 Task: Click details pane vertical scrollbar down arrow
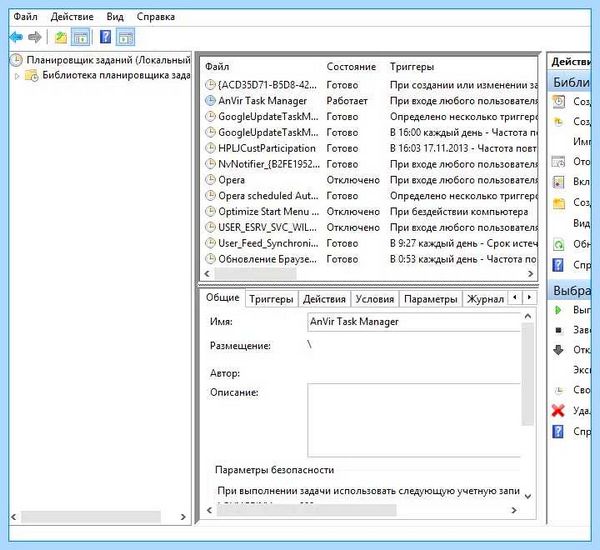tap(528, 496)
